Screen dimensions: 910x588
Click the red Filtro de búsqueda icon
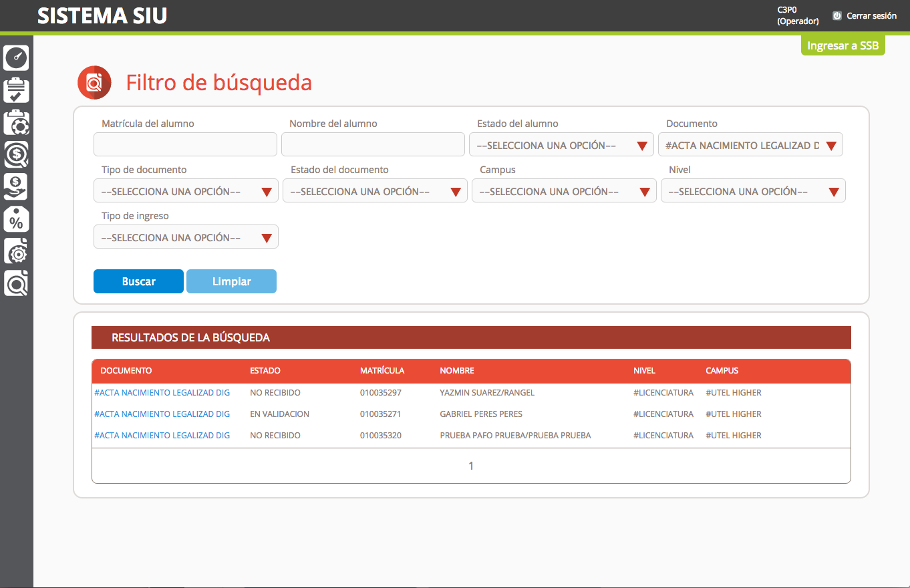pyautogui.click(x=94, y=83)
